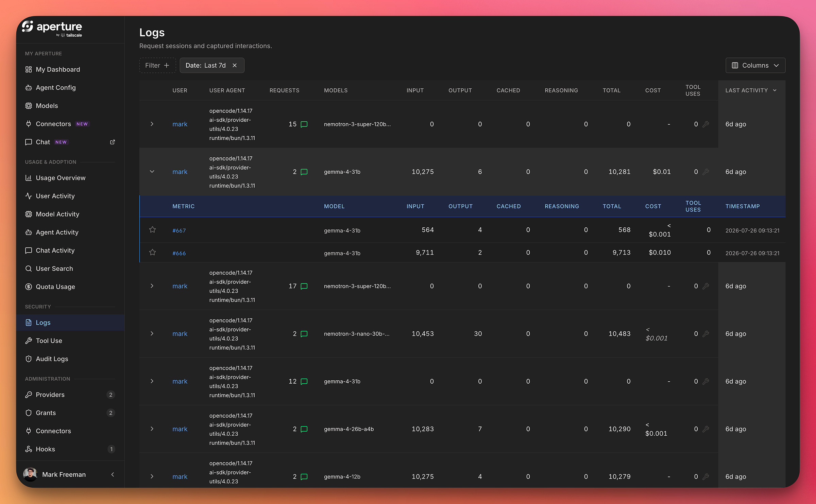The image size is (816, 504).
Task: Star request #667 as a favorite
Action: point(152,230)
